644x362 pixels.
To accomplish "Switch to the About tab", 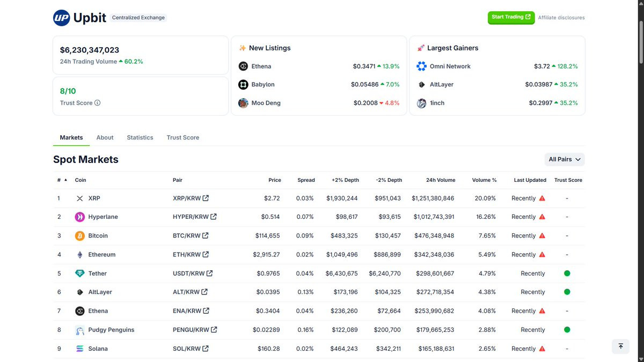I will [105, 138].
